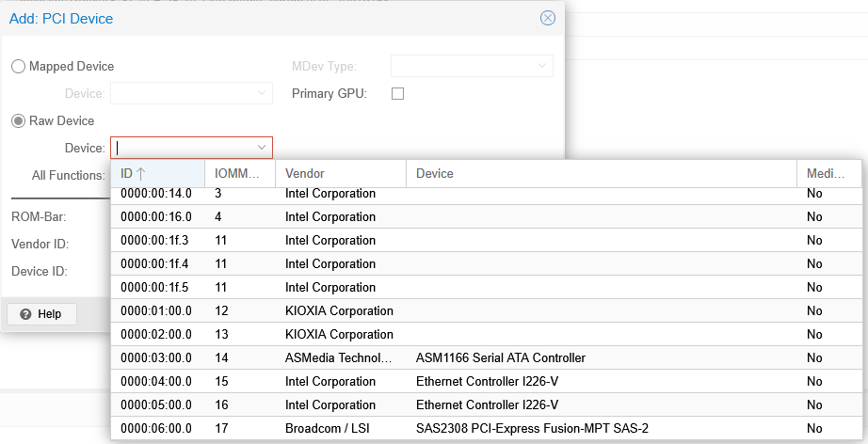This screenshot has height=444, width=868.
Task: Click the Device column header
Action: point(600,173)
